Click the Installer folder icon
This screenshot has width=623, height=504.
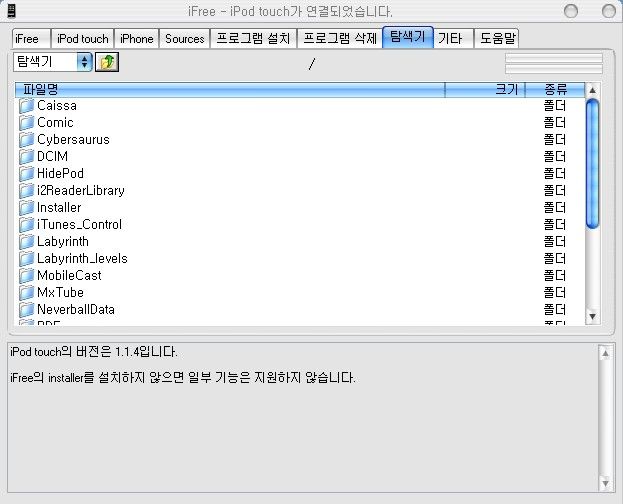(x=27, y=207)
